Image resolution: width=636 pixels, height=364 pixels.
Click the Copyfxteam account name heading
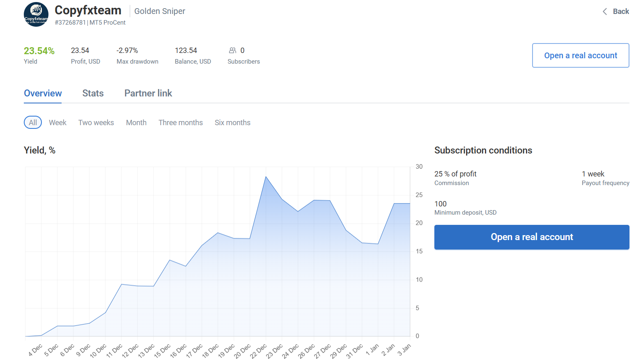coord(88,10)
